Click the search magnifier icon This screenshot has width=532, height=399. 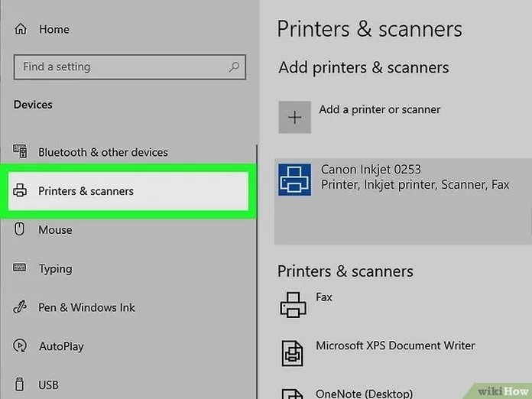click(x=234, y=67)
